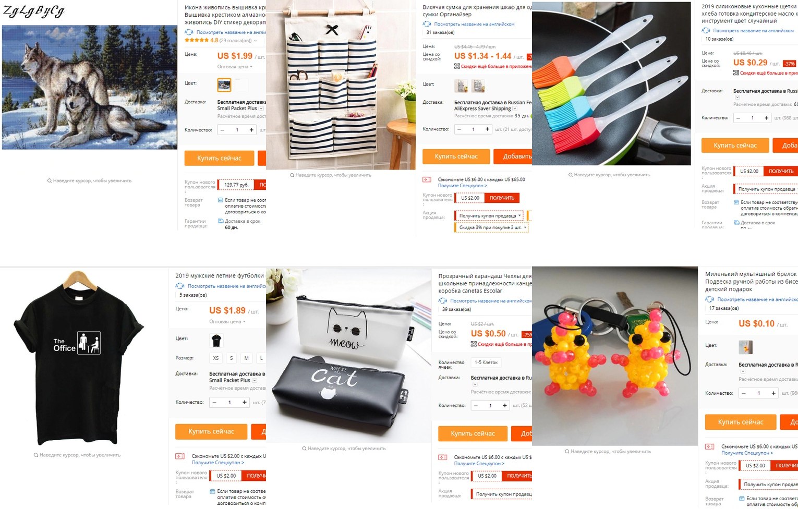Screen dimensions: 798x532
Task: Click the return policy icon in the wolf painting listing
Action: [x=221, y=200]
